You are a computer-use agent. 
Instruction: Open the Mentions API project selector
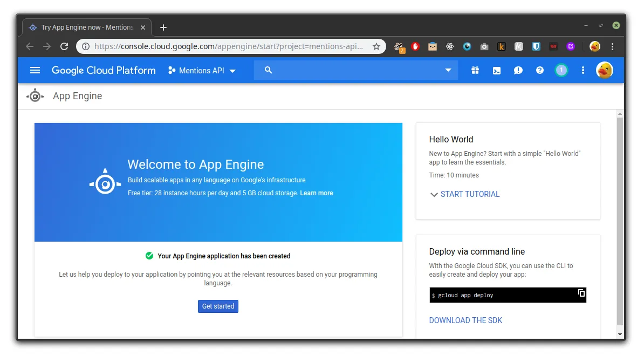pos(201,70)
